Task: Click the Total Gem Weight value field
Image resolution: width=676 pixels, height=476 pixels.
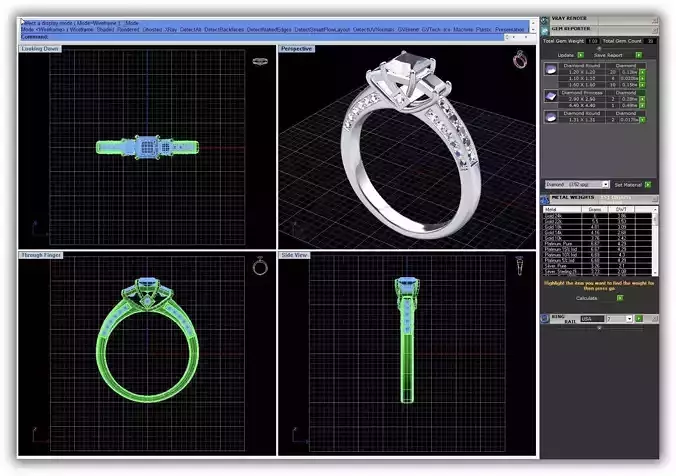Action: coord(593,41)
